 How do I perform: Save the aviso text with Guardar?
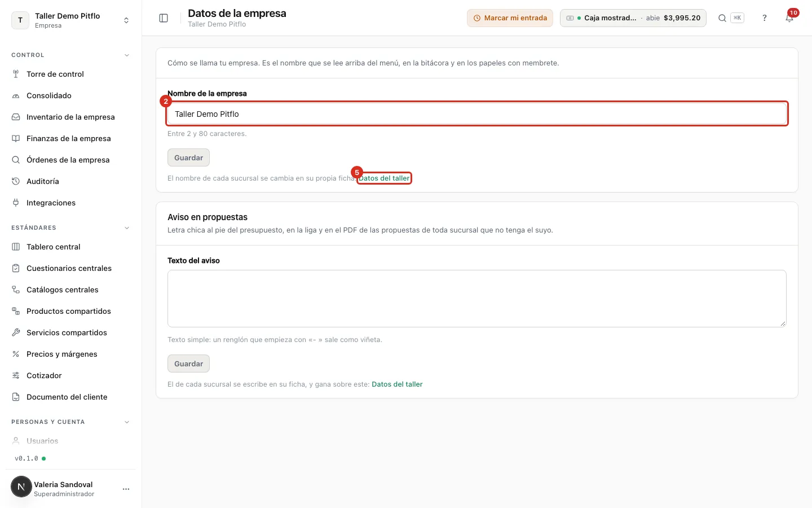(188, 364)
